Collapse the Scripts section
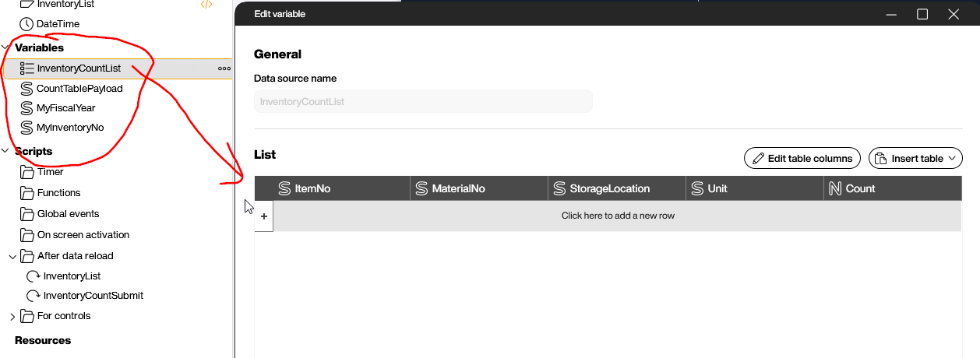The width and height of the screenshot is (980, 358). click(x=5, y=151)
